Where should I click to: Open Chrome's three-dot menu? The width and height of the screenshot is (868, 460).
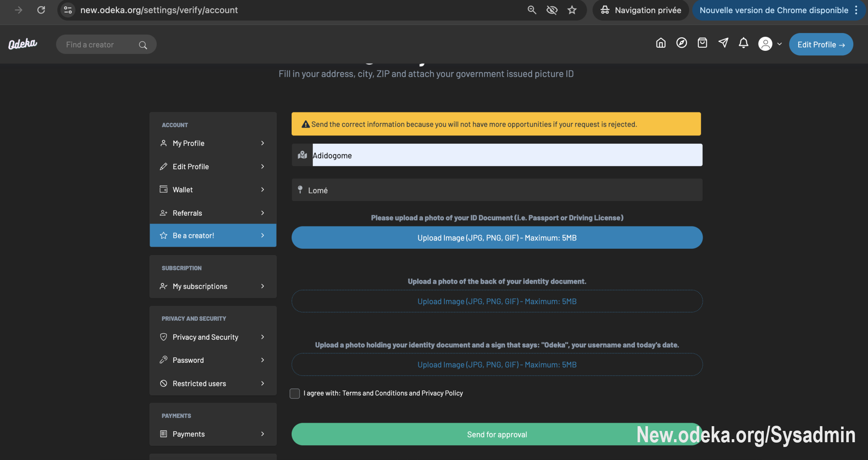pos(856,10)
